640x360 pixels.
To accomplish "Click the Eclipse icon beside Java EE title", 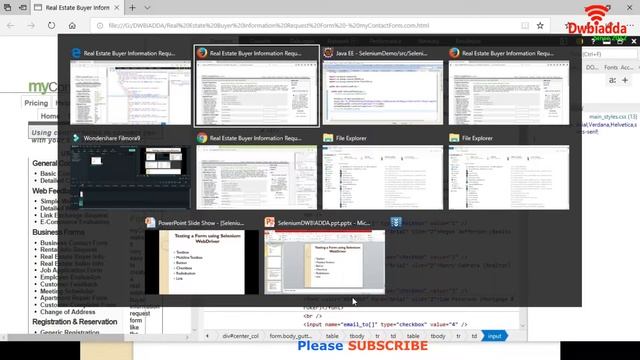I will 328,53.
